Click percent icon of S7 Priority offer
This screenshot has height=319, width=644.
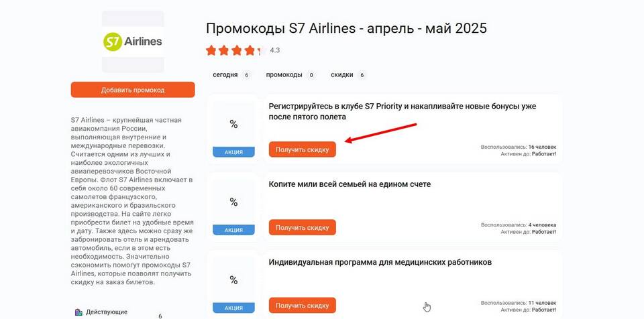click(233, 125)
